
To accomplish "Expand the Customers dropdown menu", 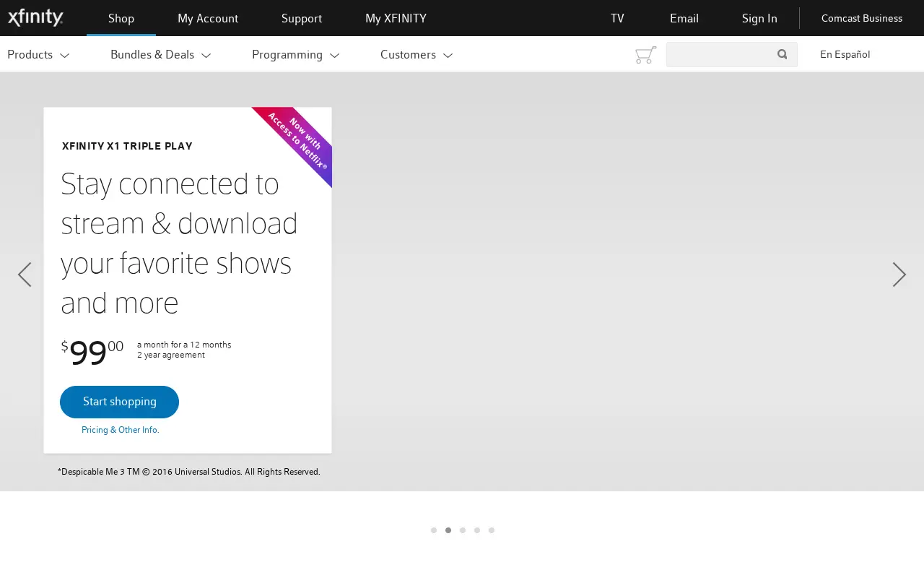I will coord(417,55).
